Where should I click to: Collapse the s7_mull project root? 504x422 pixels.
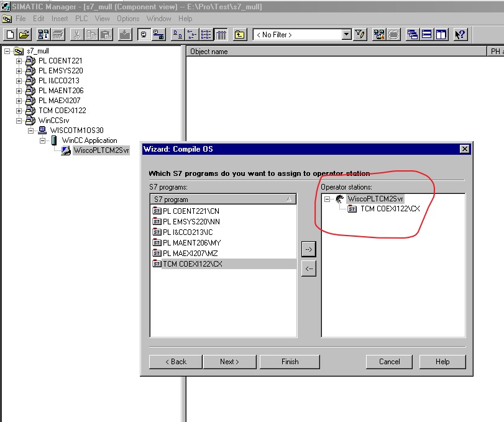click(x=7, y=51)
